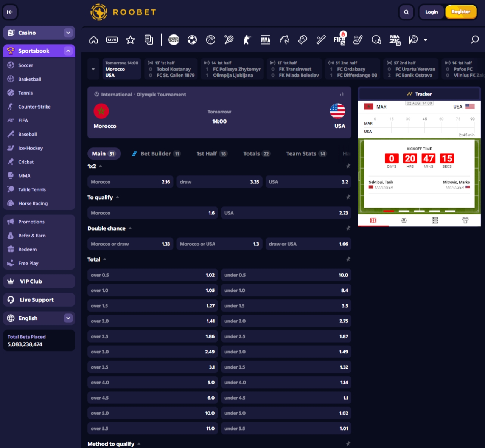Image resolution: width=485 pixels, height=448 pixels.
Task: Open the Promotions link
Action: (31, 222)
